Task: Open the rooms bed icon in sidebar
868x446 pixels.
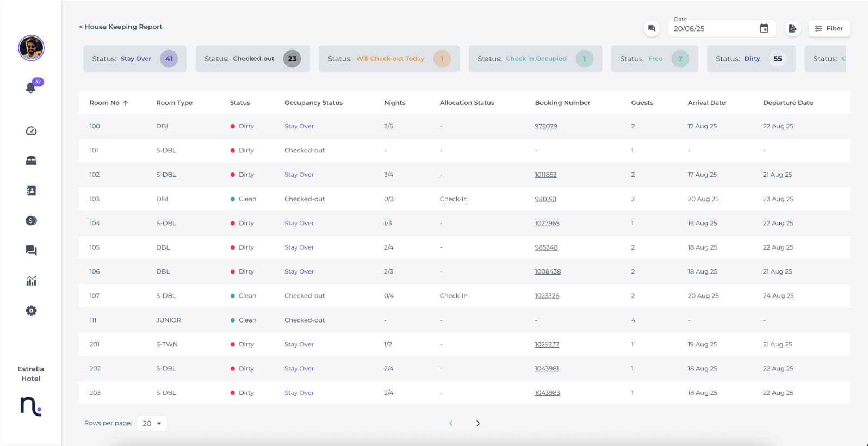Action: [x=31, y=160]
